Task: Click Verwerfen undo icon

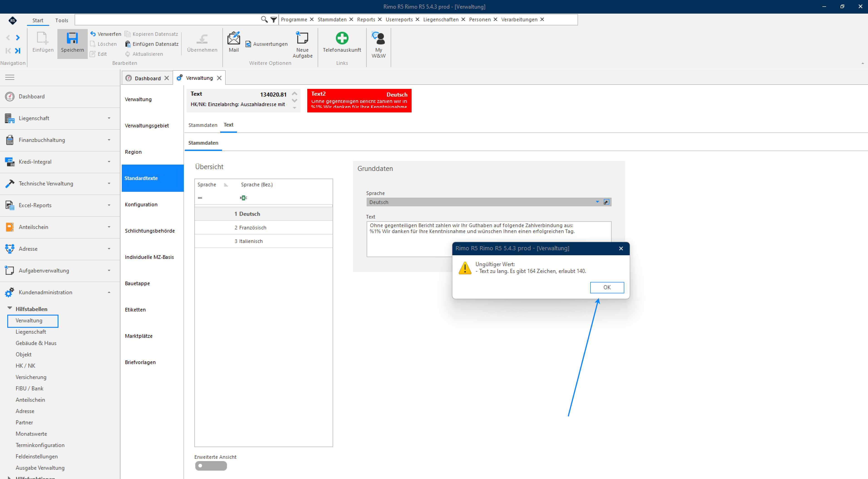Action: tap(93, 34)
